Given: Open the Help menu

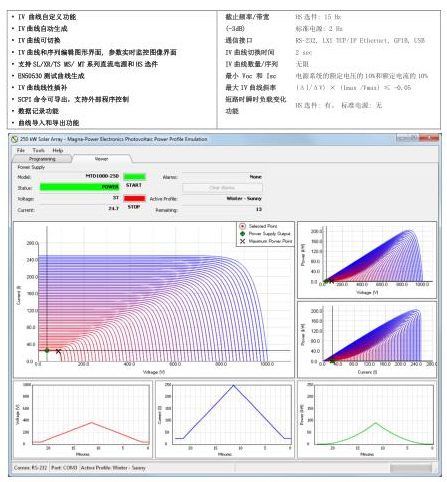Looking at the screenshot, I should (x=58, y=150).
